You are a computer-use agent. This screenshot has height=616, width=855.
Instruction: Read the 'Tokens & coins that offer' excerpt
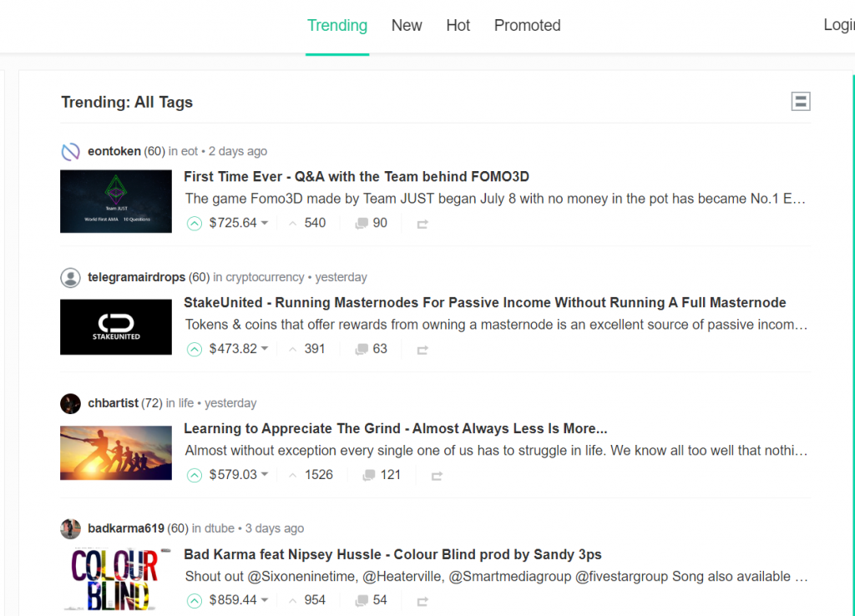(496, 325)
